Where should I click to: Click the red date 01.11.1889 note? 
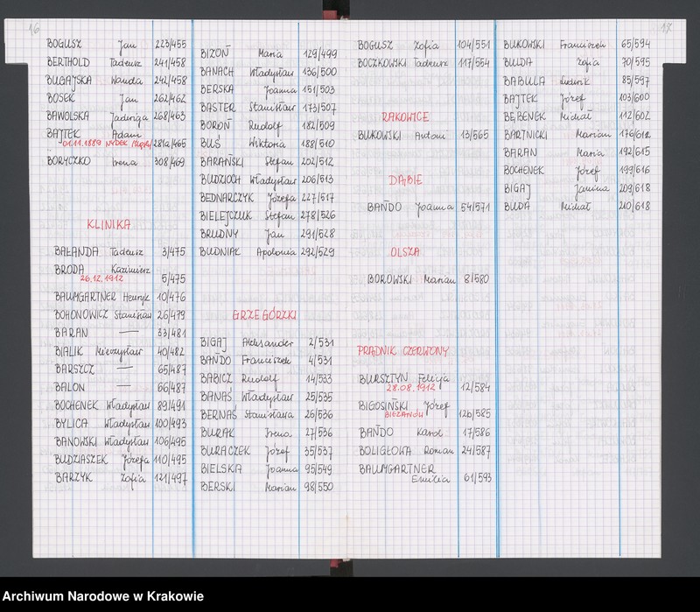click(107, 144)
